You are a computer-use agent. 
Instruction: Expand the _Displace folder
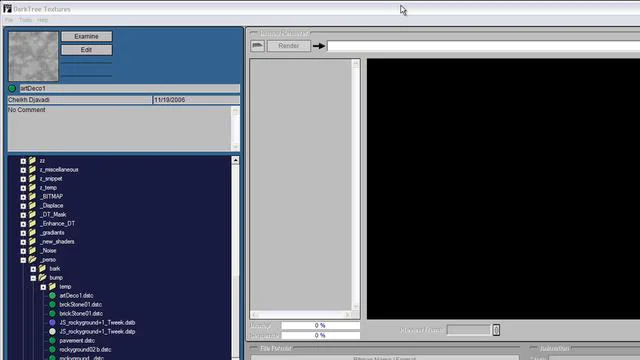point(23,206)
